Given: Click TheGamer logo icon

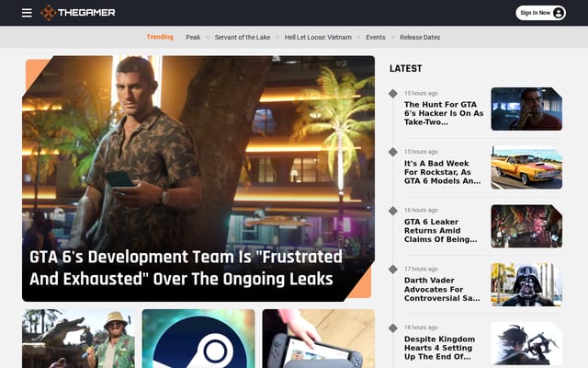Looking at the screenshot, I should (49, 13).
